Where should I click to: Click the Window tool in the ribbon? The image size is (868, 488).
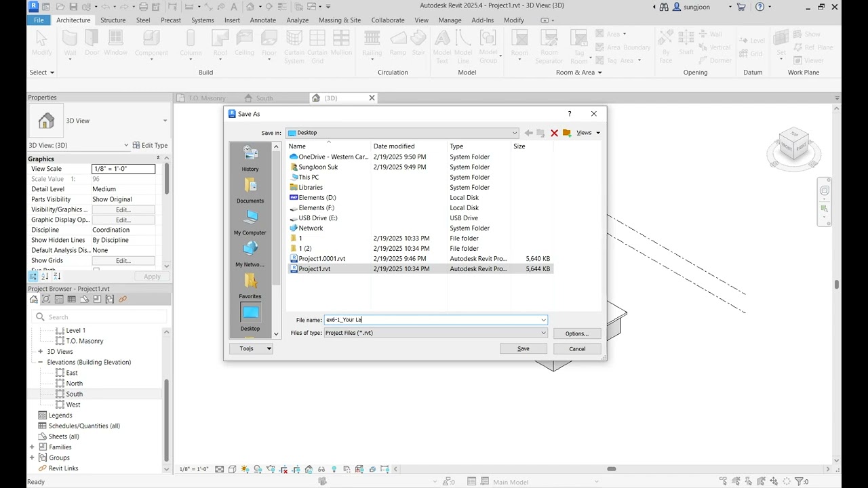115,43
